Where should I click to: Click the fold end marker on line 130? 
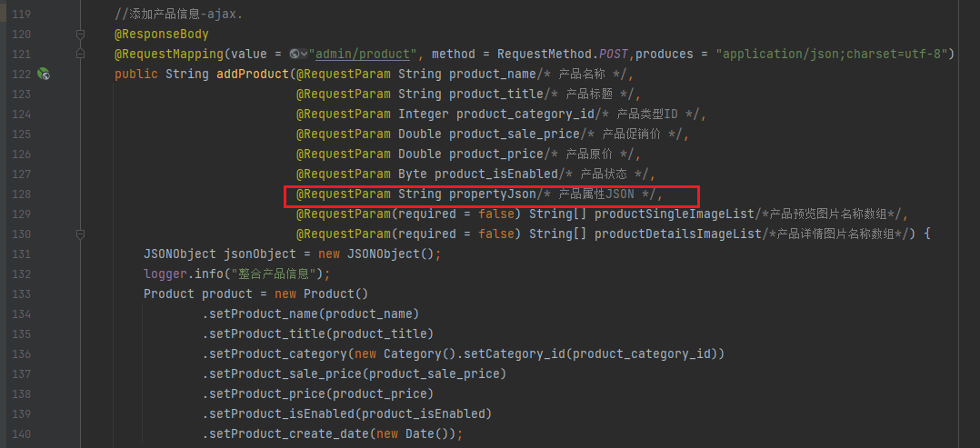tap(80, 234)
